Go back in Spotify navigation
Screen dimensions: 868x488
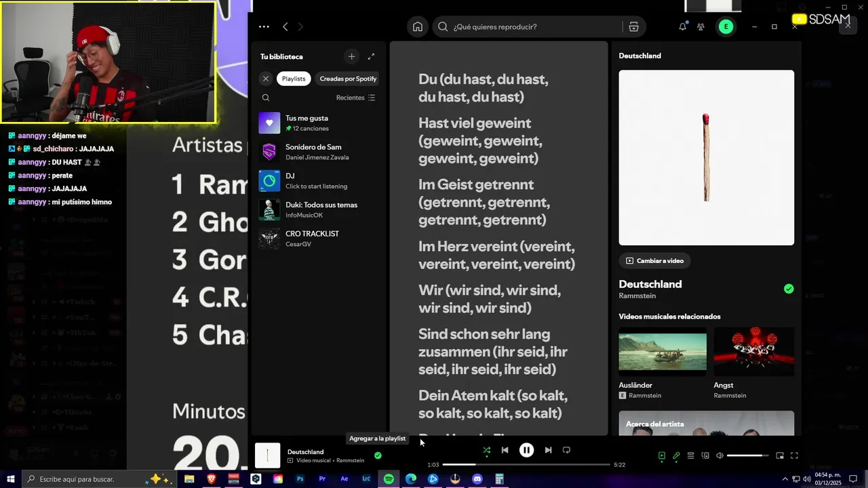tap(285, 27)
